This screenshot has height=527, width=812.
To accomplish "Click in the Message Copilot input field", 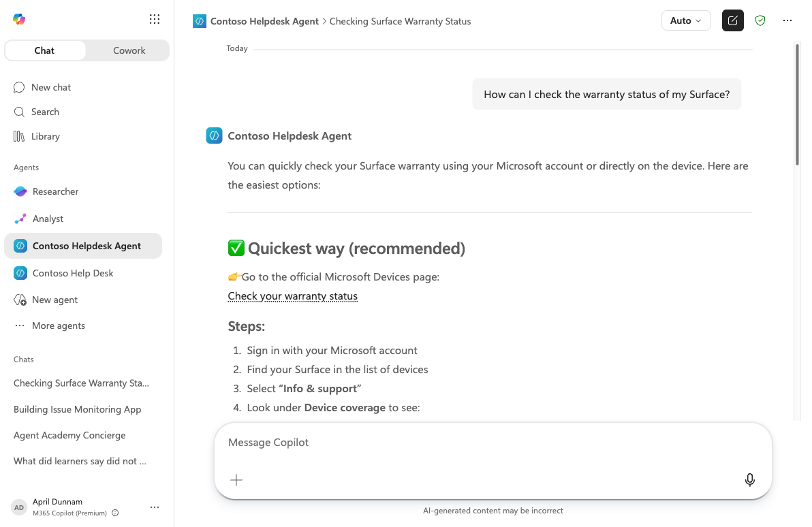I will tap(492, 443).
